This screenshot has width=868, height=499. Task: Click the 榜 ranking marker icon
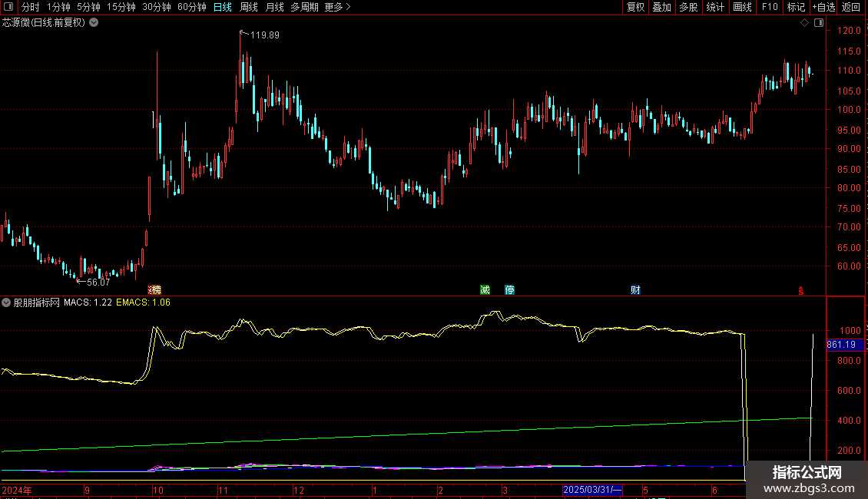(x=155, y=289)
